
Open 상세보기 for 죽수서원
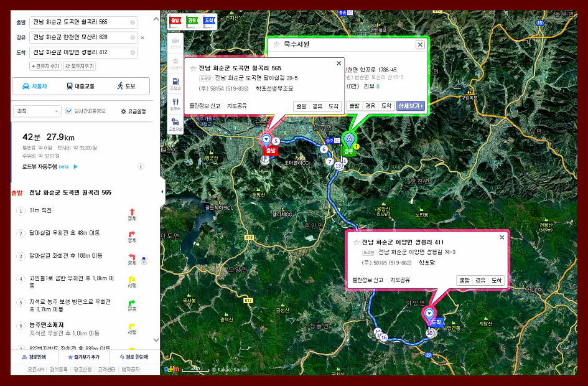(x=411, y=106)
